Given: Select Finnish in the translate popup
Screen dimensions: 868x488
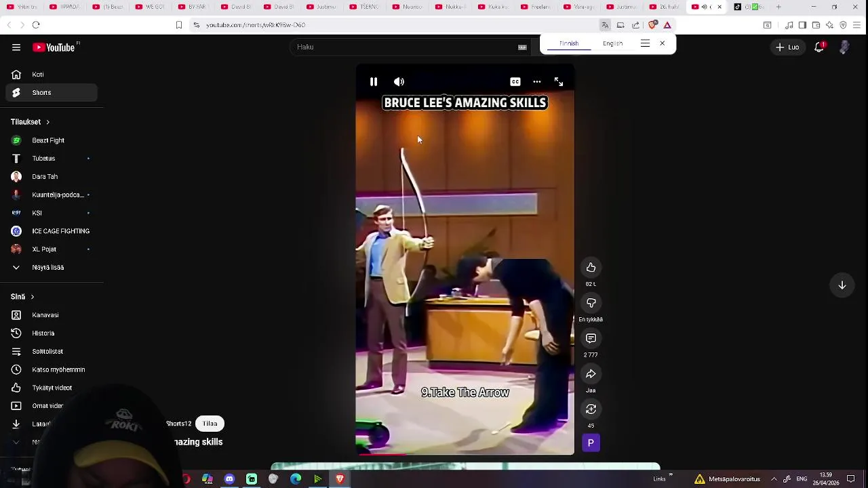Looking at the screenshot, I should click(569, 43).
